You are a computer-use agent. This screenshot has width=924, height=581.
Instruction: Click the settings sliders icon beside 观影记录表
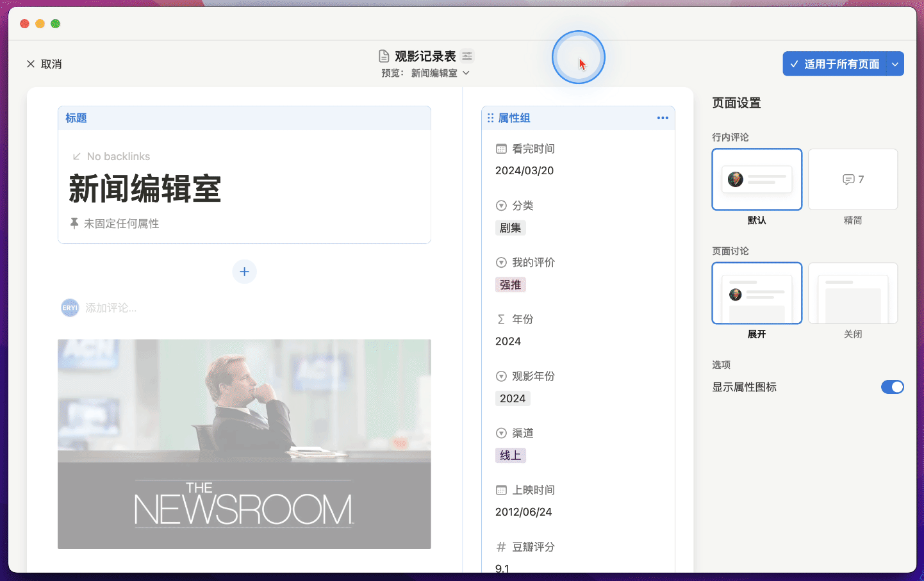tap(467, 56)
